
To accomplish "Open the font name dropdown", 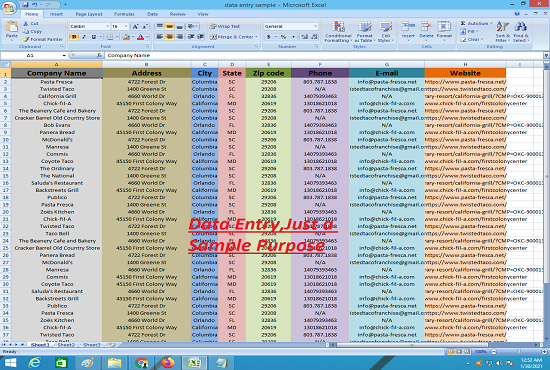I will click(107, 26).
